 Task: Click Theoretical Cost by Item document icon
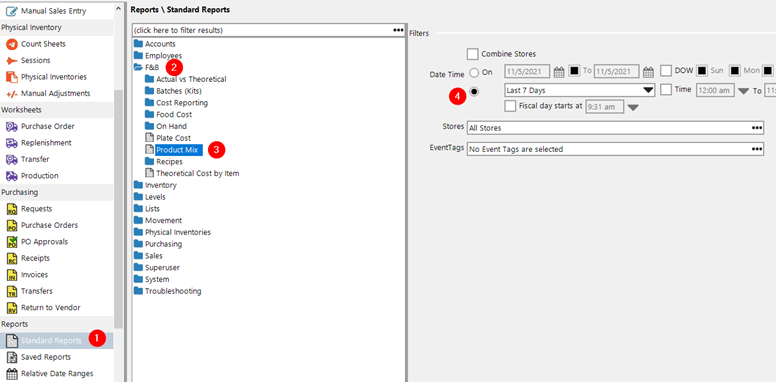point(149,173)
